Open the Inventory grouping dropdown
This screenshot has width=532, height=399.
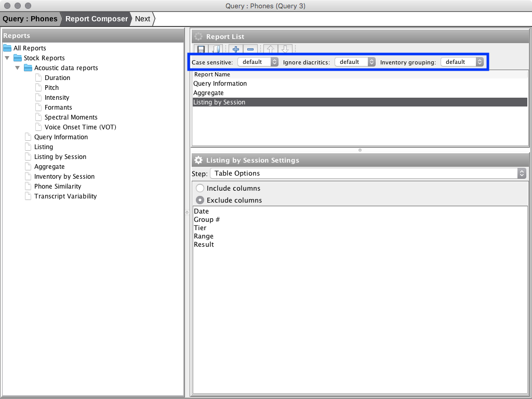click(x=462, y=62)
